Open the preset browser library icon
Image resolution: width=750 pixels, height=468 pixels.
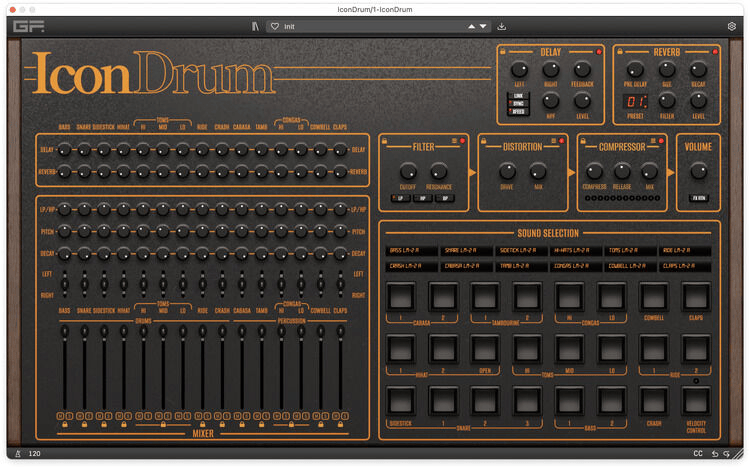click(x=255, y=26)
